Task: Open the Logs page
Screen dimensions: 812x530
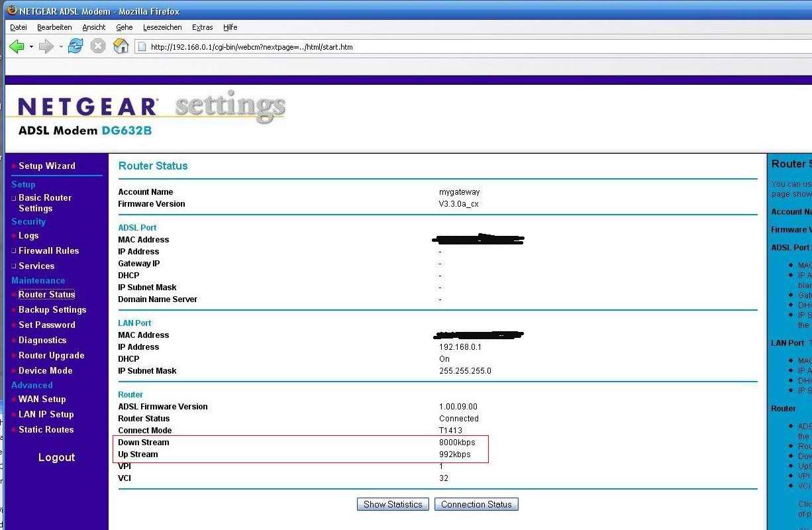Action: click(28, 235)
